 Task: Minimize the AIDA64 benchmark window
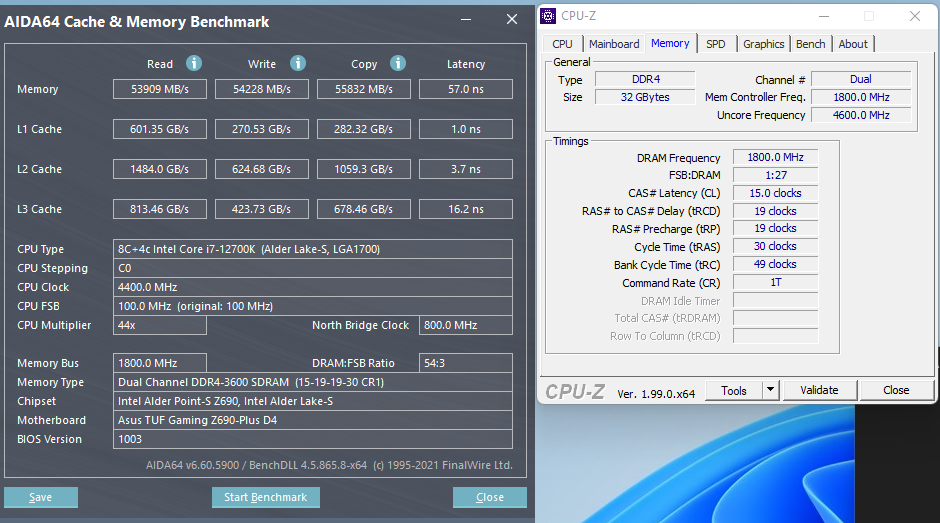click(x=466, y=19)
